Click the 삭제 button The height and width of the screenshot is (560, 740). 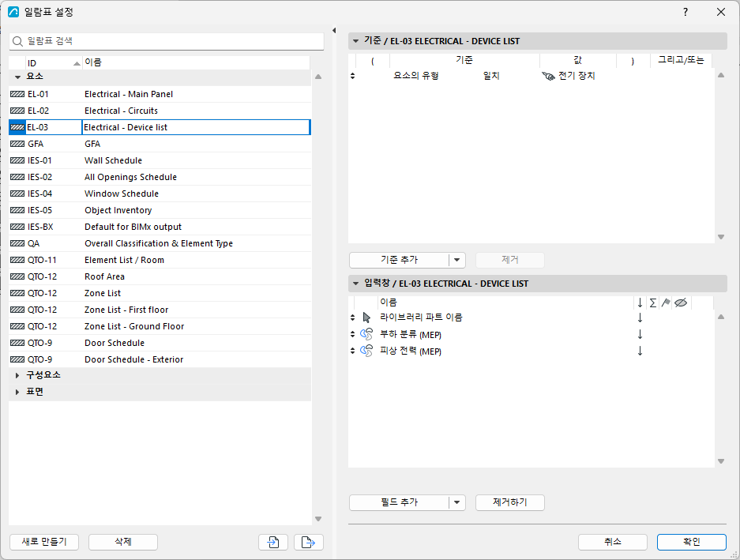(123, 542)
